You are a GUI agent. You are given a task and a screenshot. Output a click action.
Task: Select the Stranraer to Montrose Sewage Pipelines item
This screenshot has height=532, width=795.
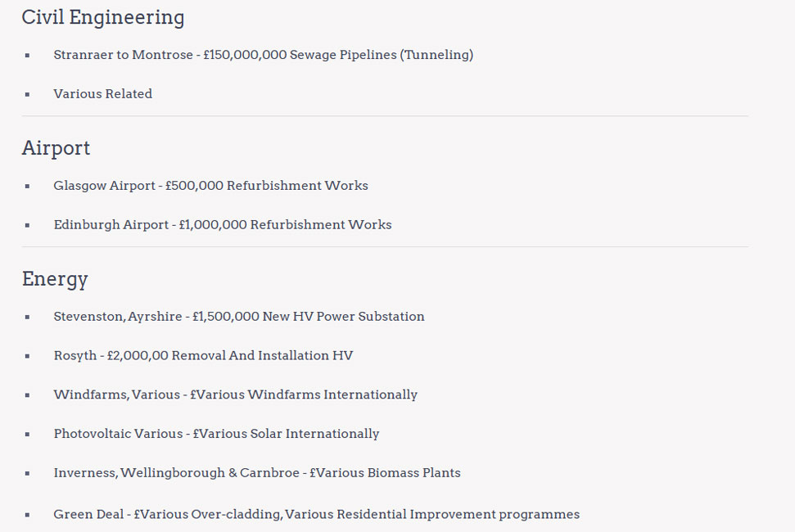tap(263, 55)
